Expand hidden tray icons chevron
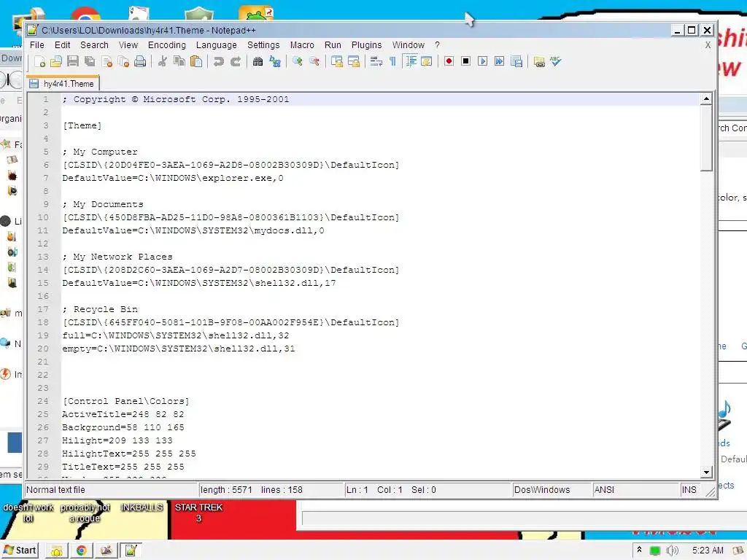Screen dimensions: 747x560 (639, 550)
